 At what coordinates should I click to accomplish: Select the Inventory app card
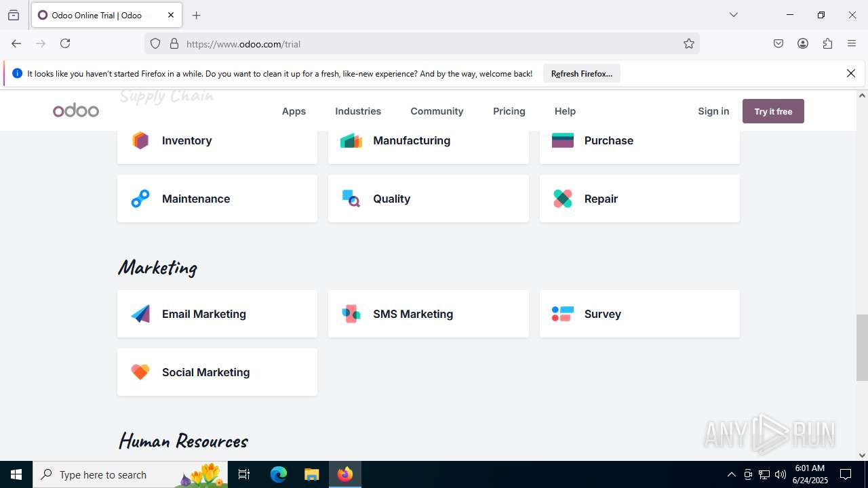pos(217,141)
